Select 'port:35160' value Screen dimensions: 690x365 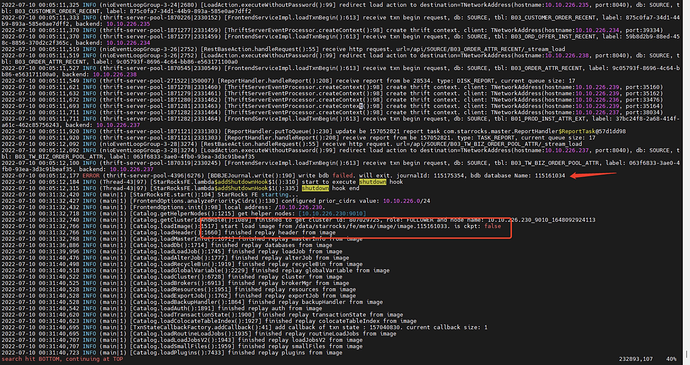(x=643, y=87)
